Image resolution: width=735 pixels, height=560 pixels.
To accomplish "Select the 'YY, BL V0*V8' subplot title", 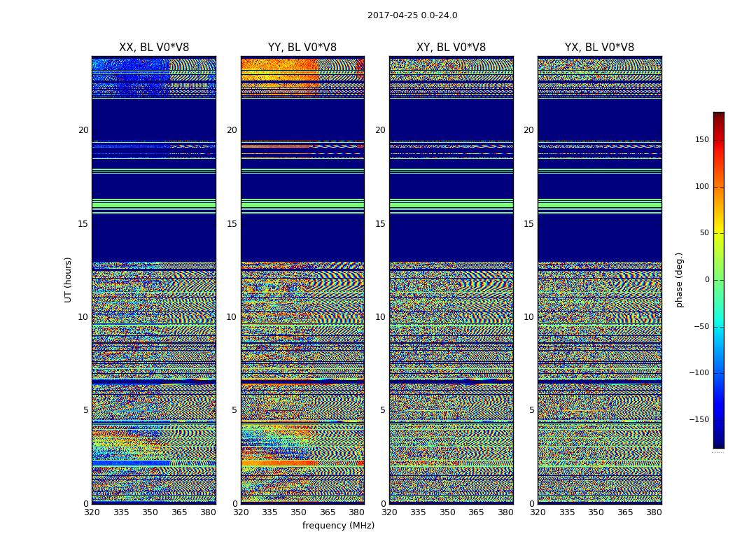I will [302, 48].
